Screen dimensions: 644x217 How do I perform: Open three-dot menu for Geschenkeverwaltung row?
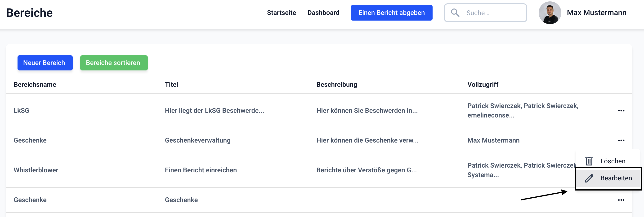tap(621, 140)
